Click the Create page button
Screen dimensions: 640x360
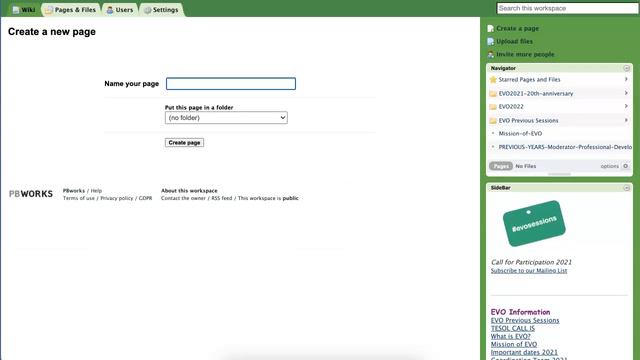[184, 142]
